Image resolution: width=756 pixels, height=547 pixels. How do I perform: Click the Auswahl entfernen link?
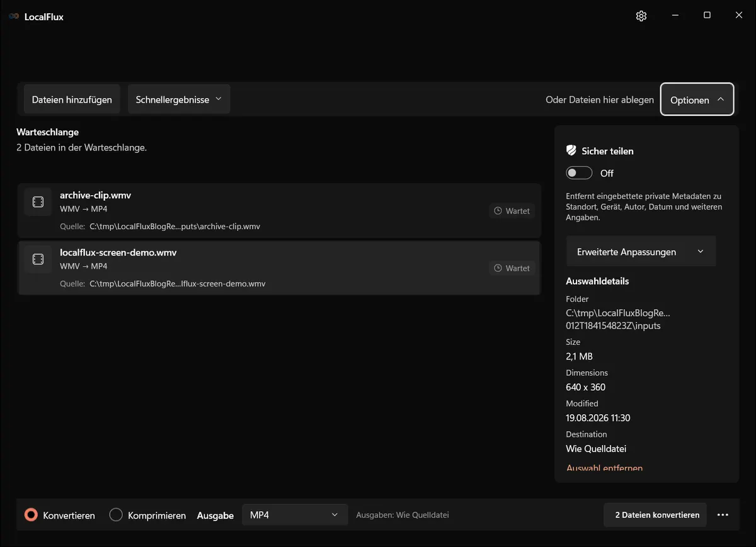604,468
